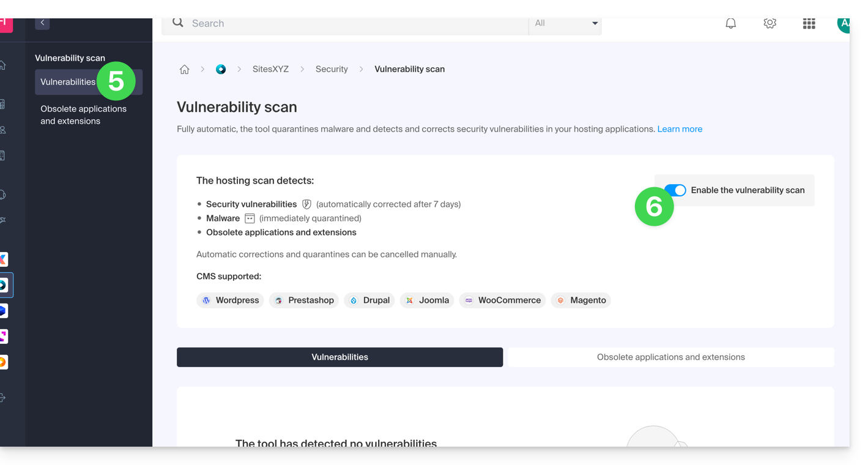Click the magnifier search icon
Screen dimensions: 868x465
(178, 23)
